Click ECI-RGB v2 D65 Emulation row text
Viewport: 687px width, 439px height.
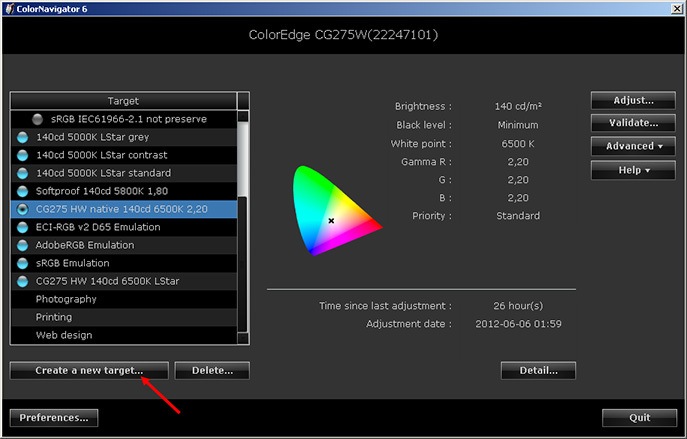pos(98,227)
